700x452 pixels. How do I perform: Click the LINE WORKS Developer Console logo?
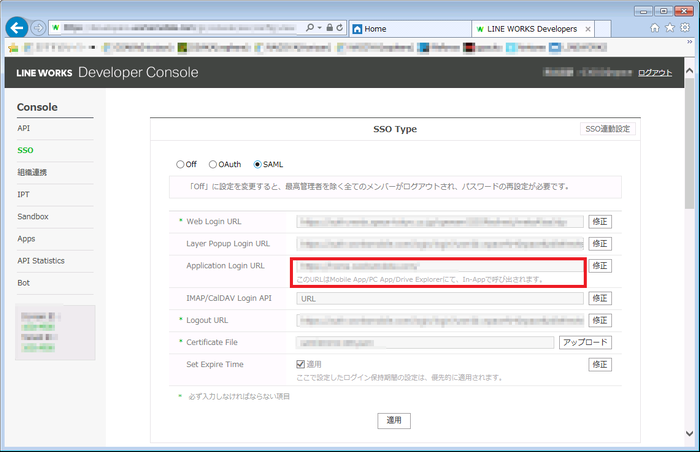pyautogui.click(x=107, y=72)
